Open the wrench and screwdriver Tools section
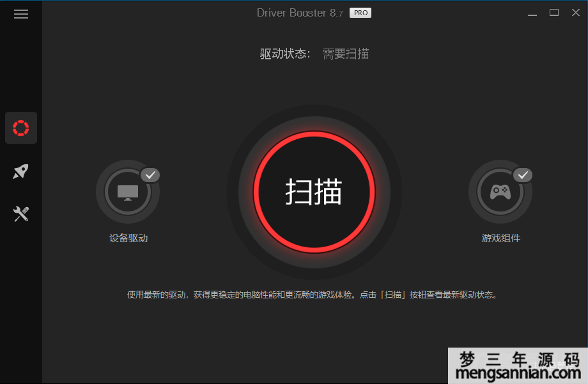The height and width of the screenshot is (384, 588). pyautogui.click(x=21, y=214)
